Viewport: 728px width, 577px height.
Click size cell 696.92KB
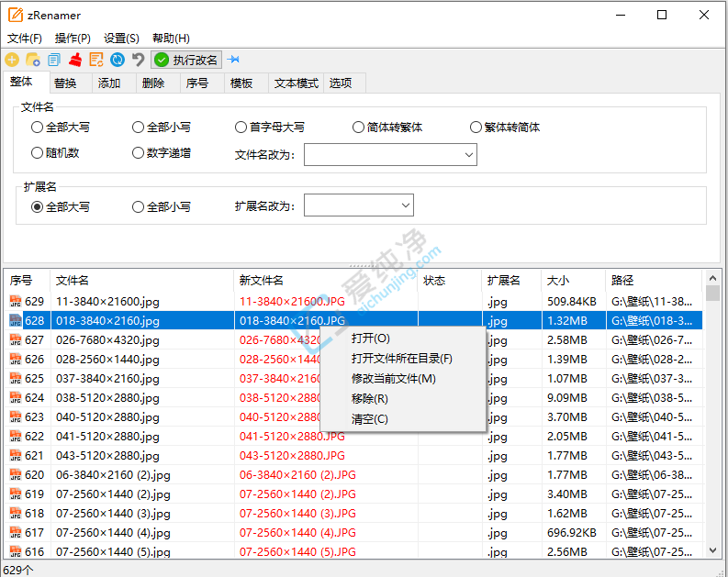tap(572, 532)
